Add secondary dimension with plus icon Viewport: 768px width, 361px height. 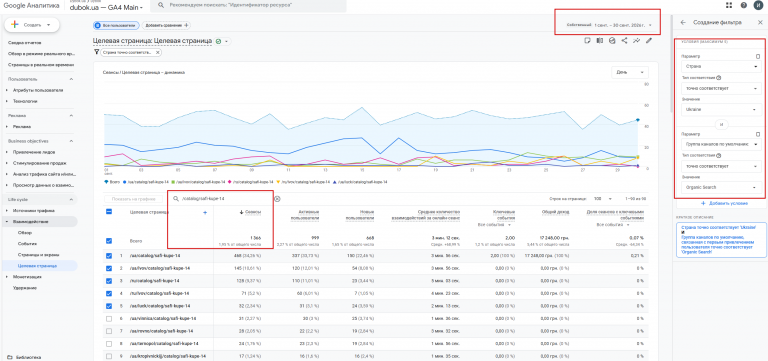click(x=205, y=212)
